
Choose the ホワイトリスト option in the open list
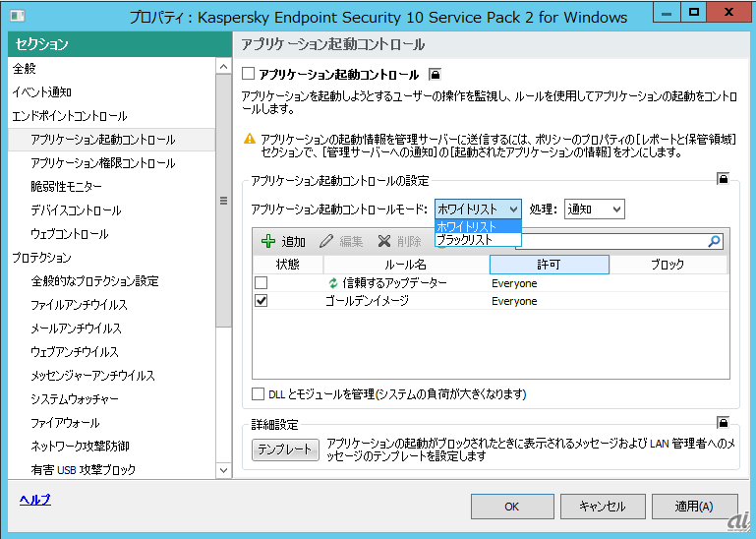466,226
